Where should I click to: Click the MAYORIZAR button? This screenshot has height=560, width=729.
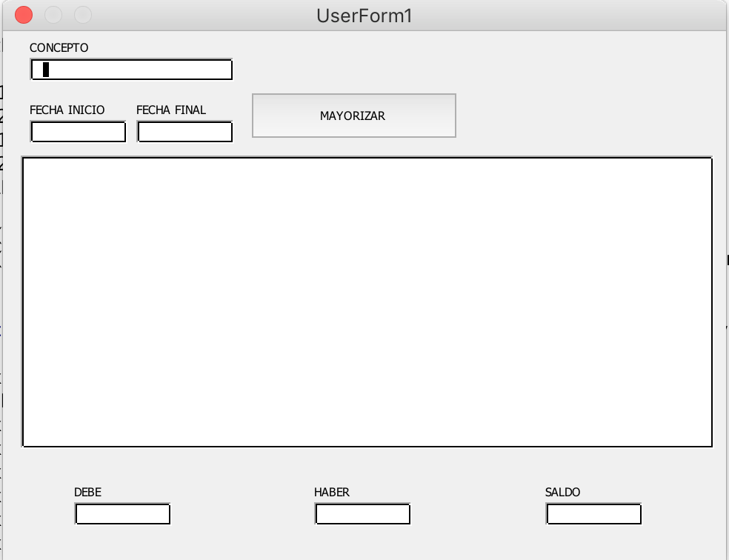click(353, 116)
